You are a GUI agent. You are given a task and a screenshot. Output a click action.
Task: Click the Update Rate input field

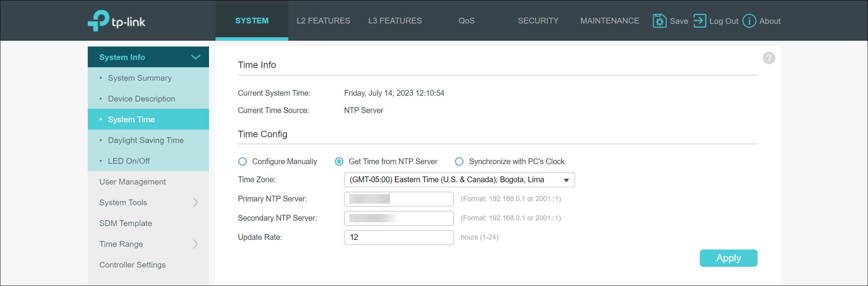pyautogui.click(x=398, y=238)
